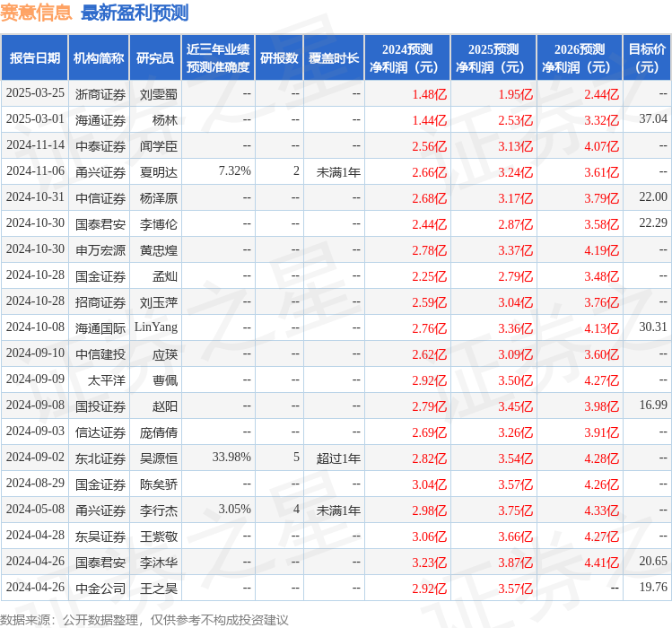Click target price 30.31
The width and height of the screenshot is (672, 628).
653,327
